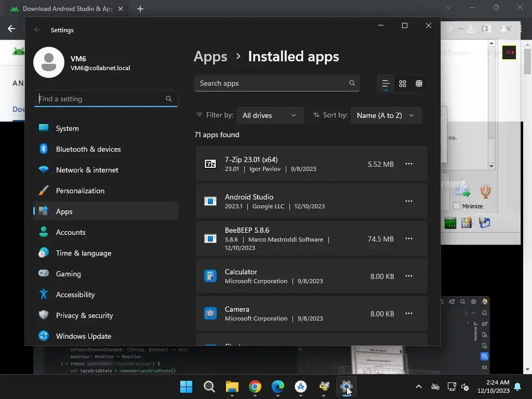Click the notepad with pencil icon in BeeBEEP
Viewport: 532px width, 399px height.
pos(467,222)
